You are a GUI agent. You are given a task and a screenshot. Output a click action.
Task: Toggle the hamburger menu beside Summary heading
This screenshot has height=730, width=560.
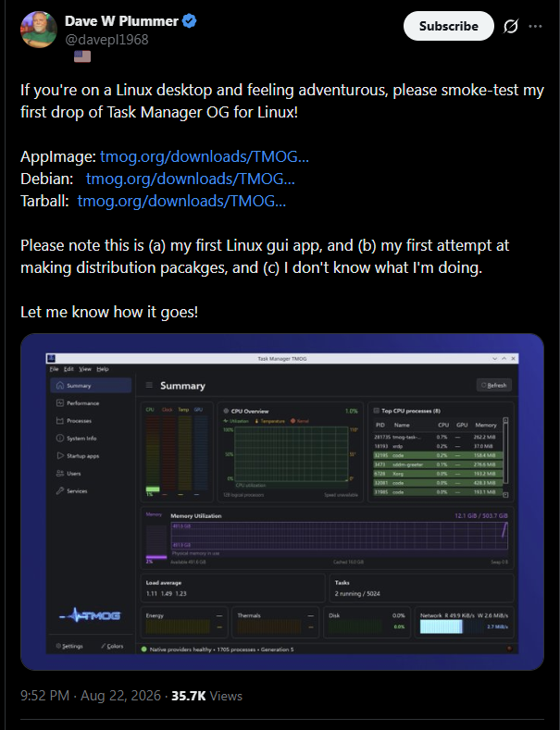149,385
